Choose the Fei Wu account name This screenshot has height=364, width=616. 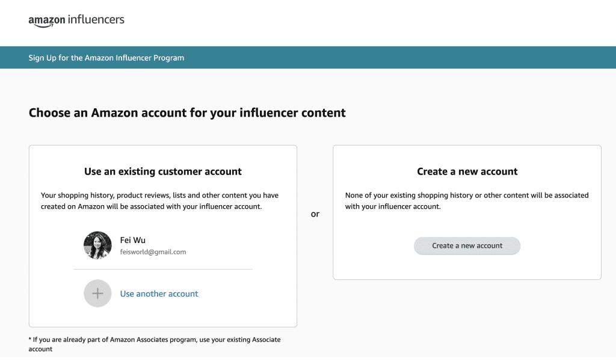tap(133, 240)
